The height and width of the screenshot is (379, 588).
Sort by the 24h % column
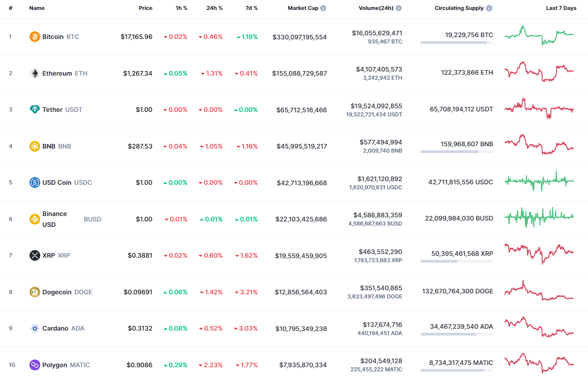(214, 8)
